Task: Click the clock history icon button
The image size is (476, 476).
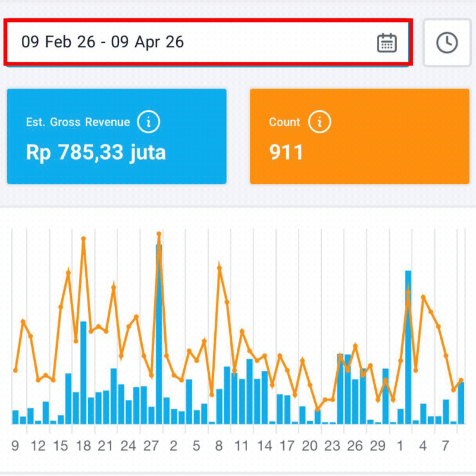Action: [x=447, y=43]
